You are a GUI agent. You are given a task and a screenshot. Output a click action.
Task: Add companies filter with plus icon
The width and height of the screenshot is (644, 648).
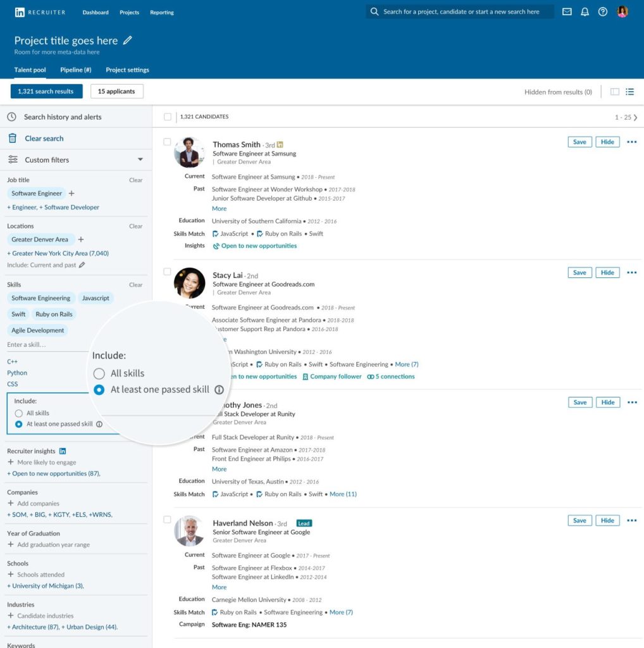point(11,503)
